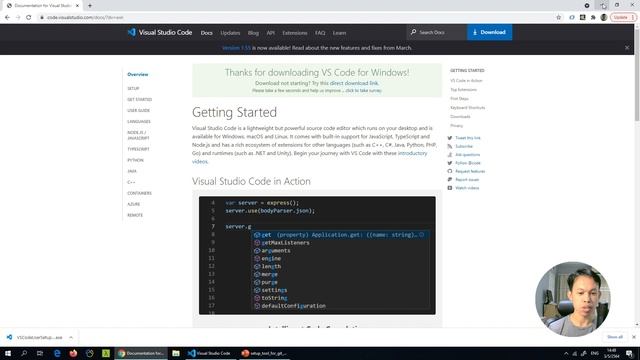The image size is (640, 360).
Task: Select Overview in the docs sidebar
Action: coord(138,74)
